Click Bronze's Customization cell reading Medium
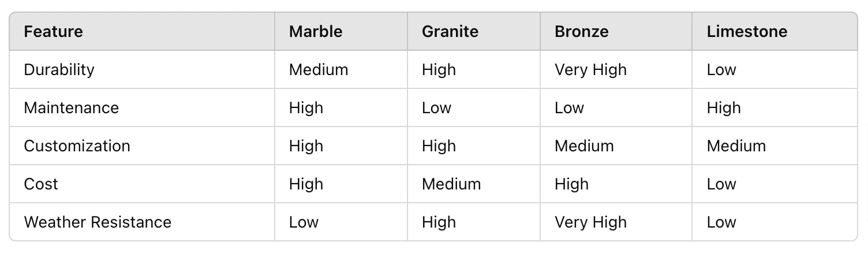The height and width of the screenshot is (253, 868). [584, 146]
